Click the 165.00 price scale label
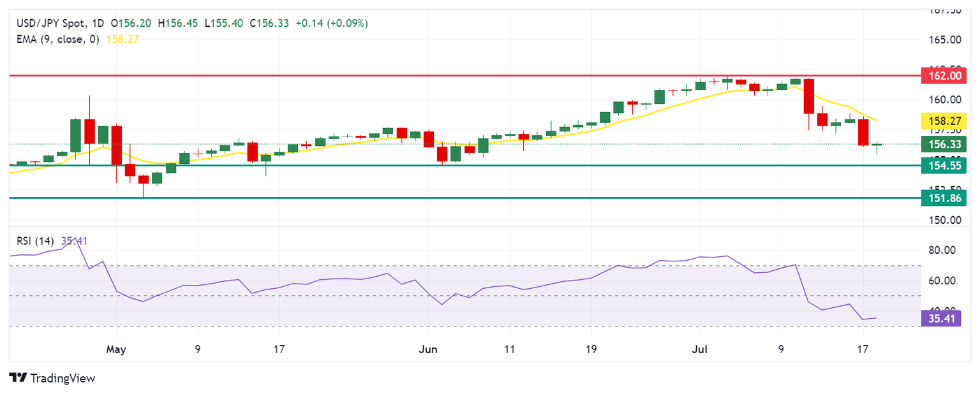 [942, 40]
